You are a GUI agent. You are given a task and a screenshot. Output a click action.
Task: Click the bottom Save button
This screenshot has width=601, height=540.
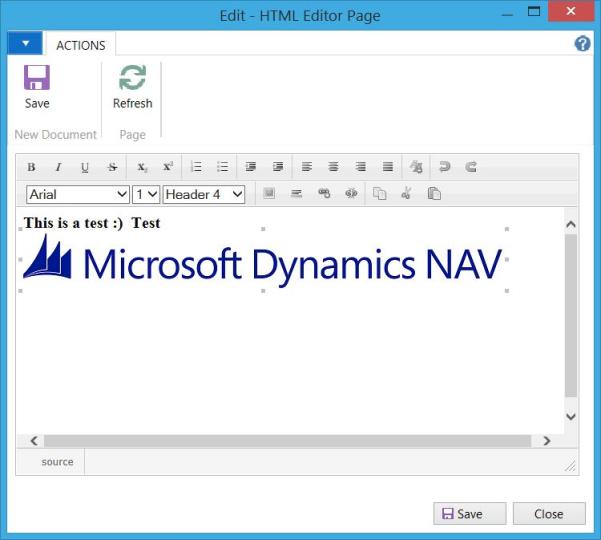coord(470,514)
